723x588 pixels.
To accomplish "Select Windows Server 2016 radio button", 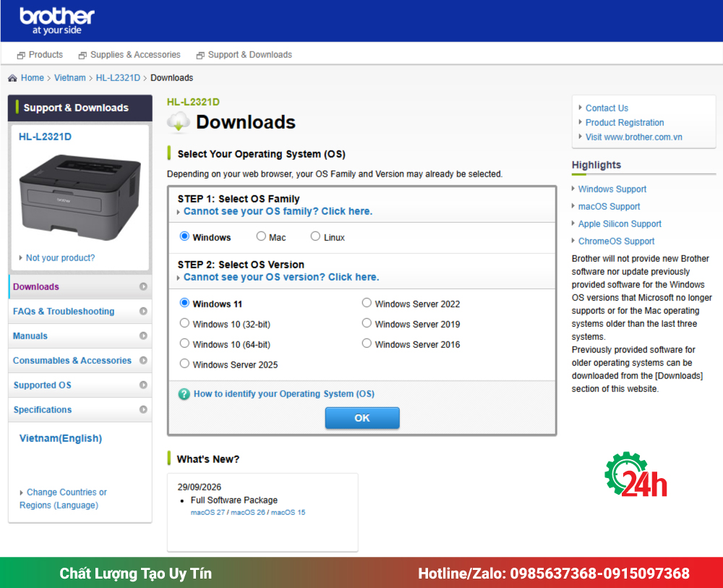I will pos(367,344).
